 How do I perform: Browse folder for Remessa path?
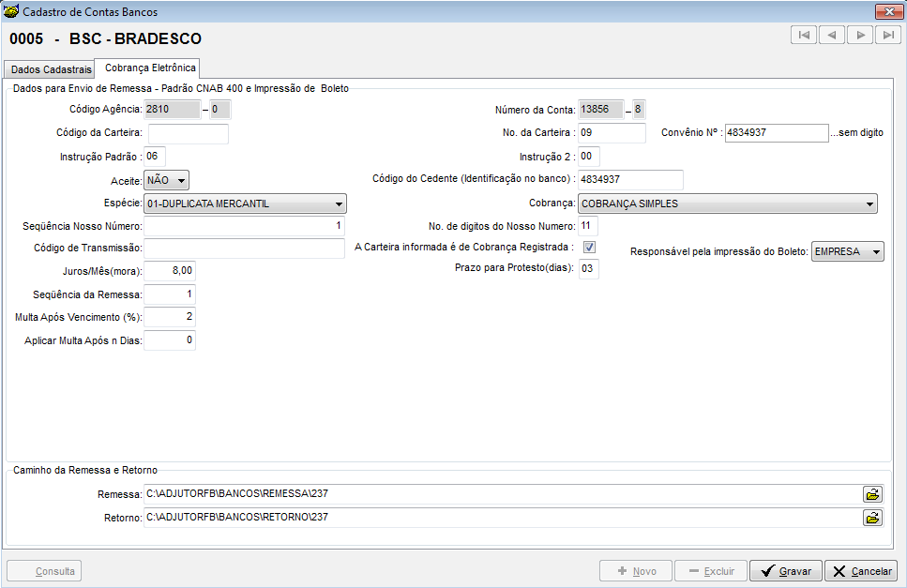(x=872, y=494)
